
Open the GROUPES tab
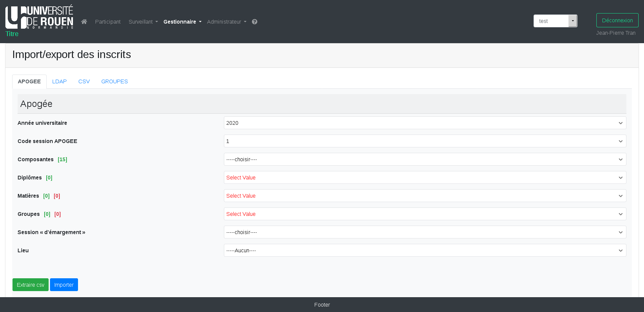[x=114, y=82]
